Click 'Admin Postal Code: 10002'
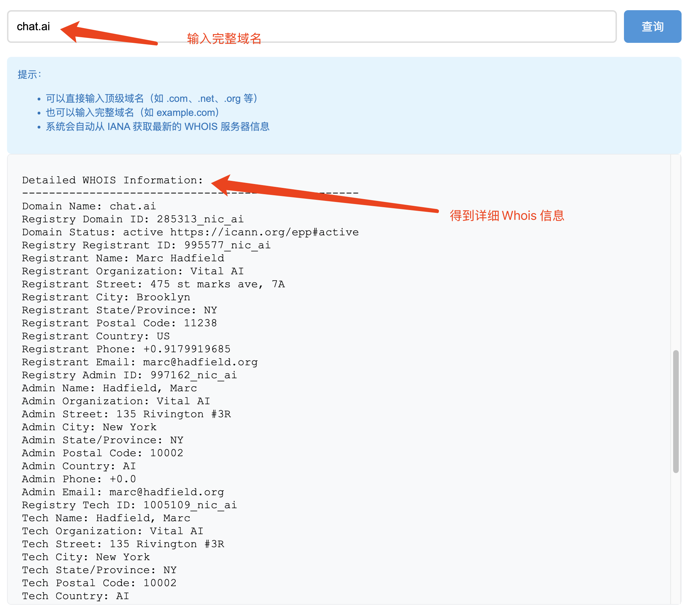This screenshot has width=690, height=616. pos(103,453)
